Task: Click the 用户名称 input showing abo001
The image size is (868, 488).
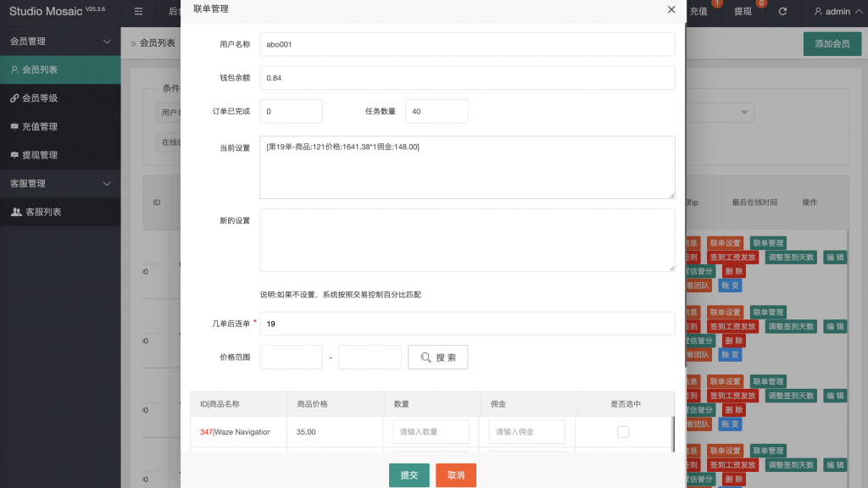Action: tap(467, 43)
